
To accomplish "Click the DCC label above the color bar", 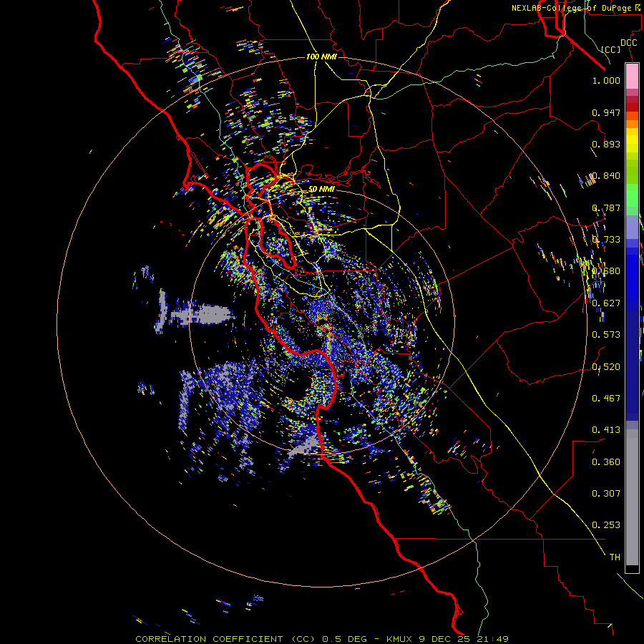I will (x=628, y=43).
